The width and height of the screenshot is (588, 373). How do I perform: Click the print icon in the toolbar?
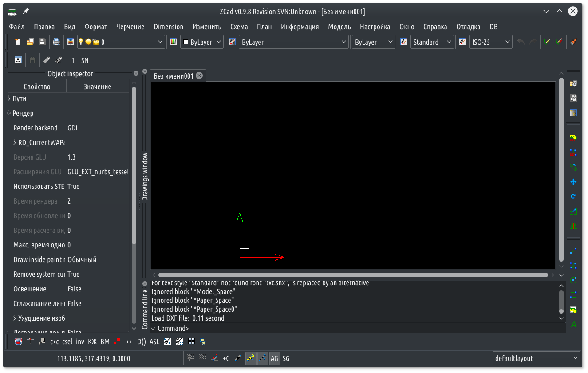[x=56, y=42]
